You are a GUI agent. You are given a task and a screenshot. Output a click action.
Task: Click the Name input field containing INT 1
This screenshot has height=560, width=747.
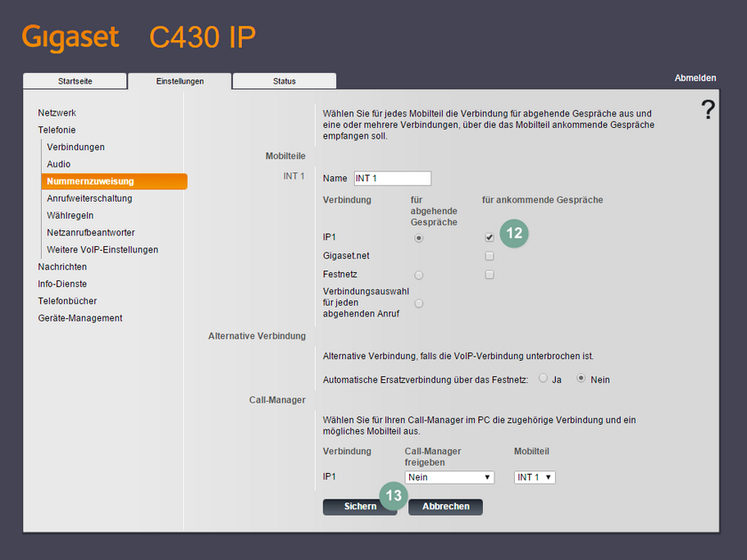pos(392,178)
